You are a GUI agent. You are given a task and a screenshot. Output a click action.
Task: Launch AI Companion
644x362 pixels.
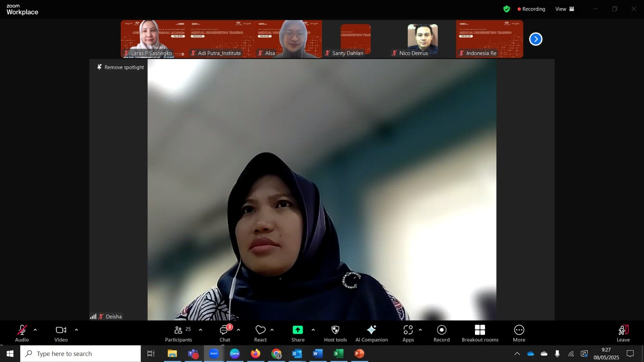[x=372, y=333]
